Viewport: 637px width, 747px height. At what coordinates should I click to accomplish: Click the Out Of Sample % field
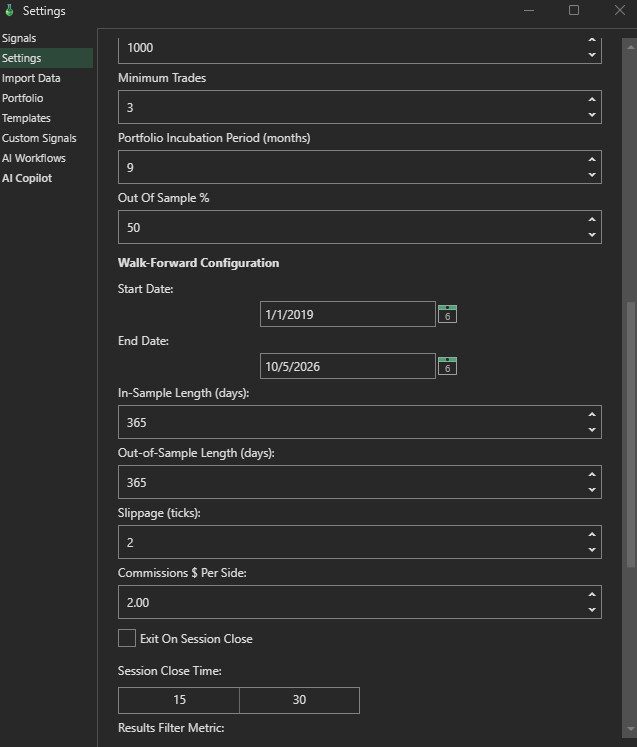(x=360, y=227)
